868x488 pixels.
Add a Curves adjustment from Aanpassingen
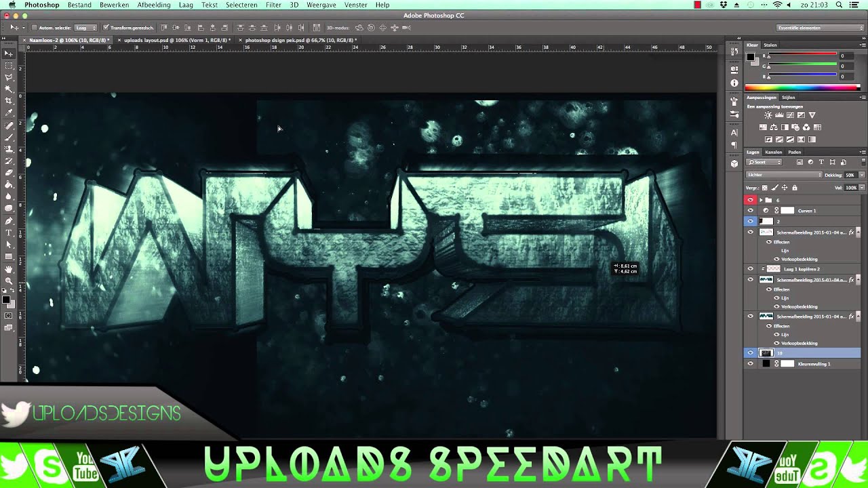[790, 115]
